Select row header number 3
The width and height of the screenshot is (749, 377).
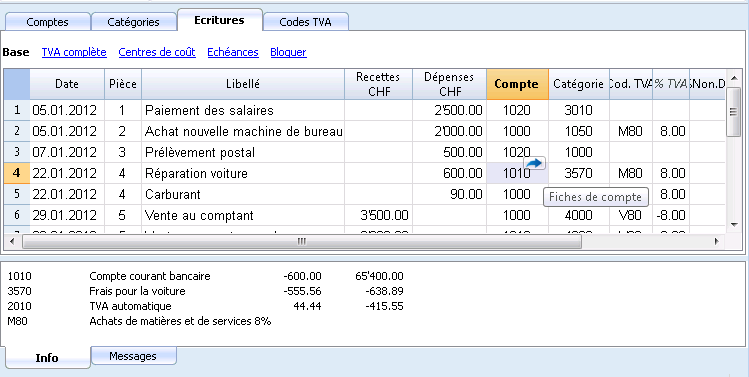pyautogui.click(x=17, y=152)
